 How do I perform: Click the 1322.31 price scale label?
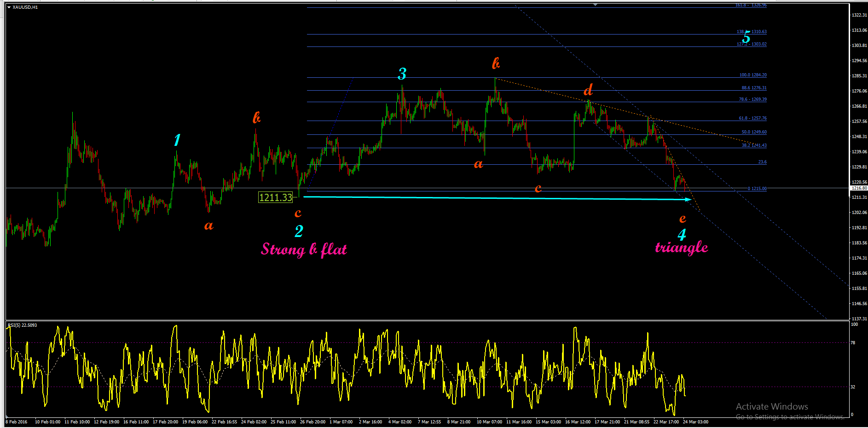859,15
